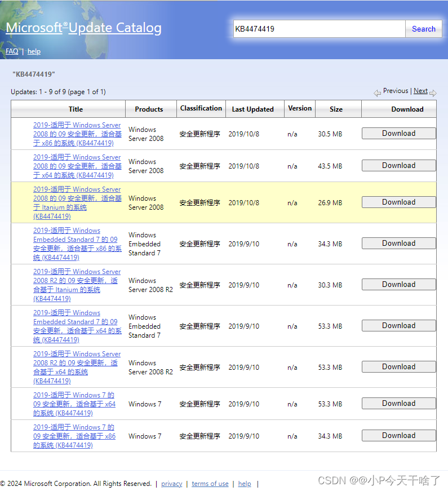Viewport: 448px width, 491px height.
Task: Click the Next arrow icon
Action: [433, 92]
